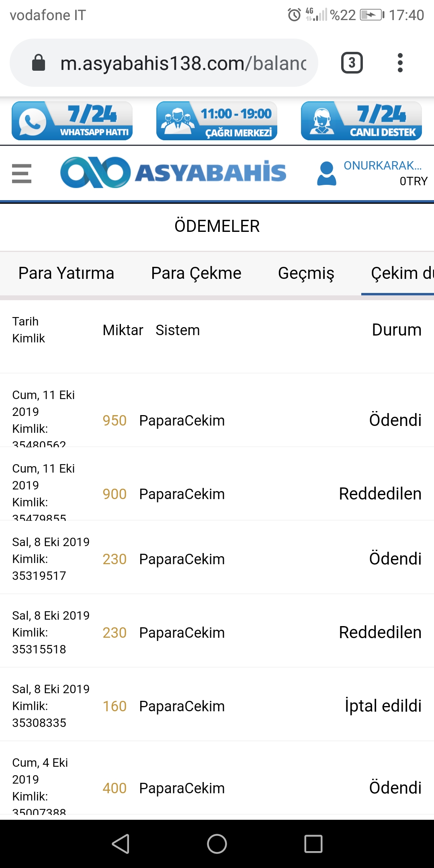
Task: Switch to the Para Yatırma tab
Action: 66,273
